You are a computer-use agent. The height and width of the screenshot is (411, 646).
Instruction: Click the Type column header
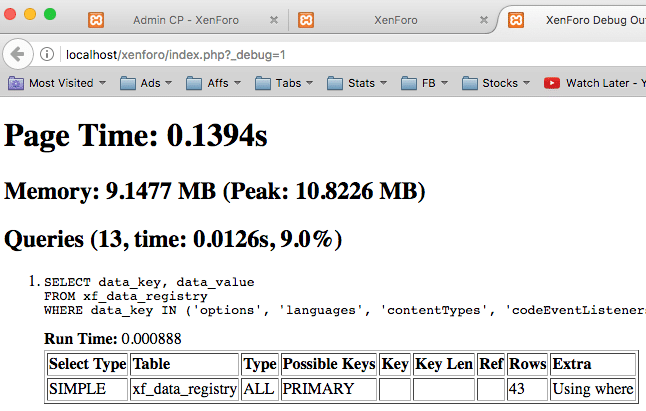coord(260,364)
